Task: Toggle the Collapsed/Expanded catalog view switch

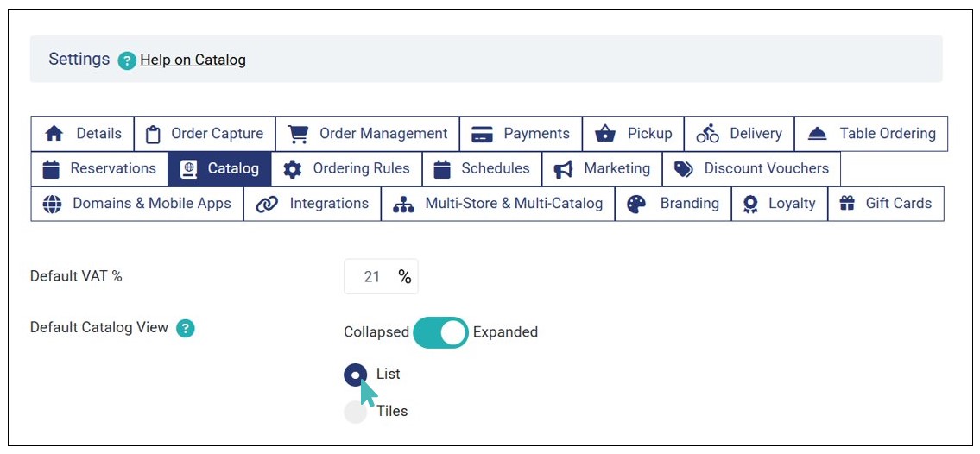Action: [440, 332]
